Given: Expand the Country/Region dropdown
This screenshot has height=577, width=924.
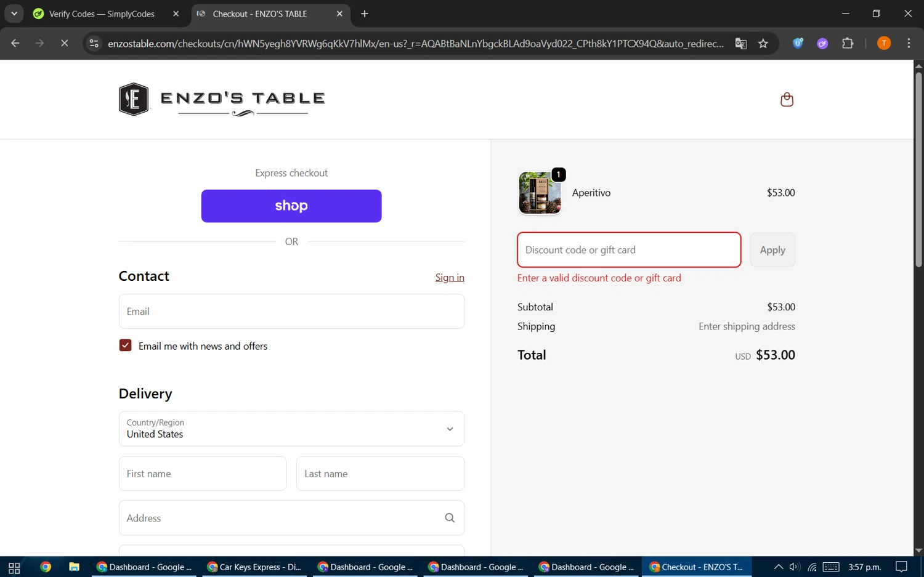Looking at the screenshot, I should tap(291, 429).
